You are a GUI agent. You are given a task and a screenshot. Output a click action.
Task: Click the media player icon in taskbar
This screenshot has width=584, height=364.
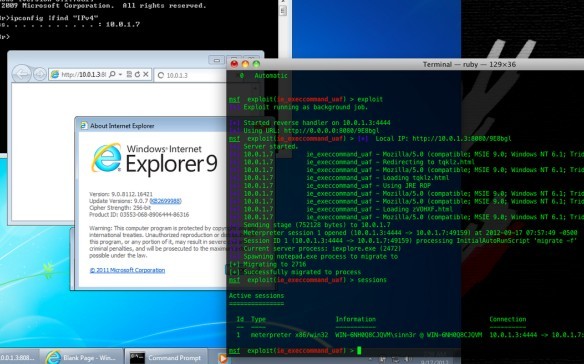pos(223,358)
